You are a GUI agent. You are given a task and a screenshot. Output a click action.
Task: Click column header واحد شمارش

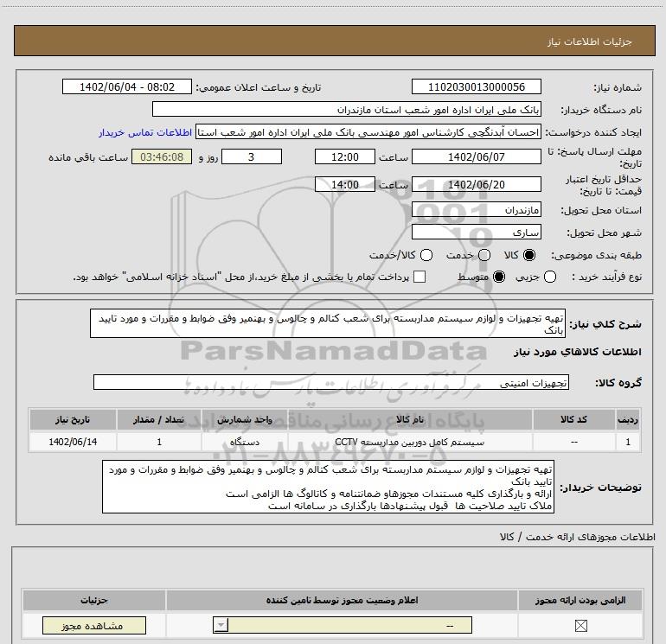[245, 419]
